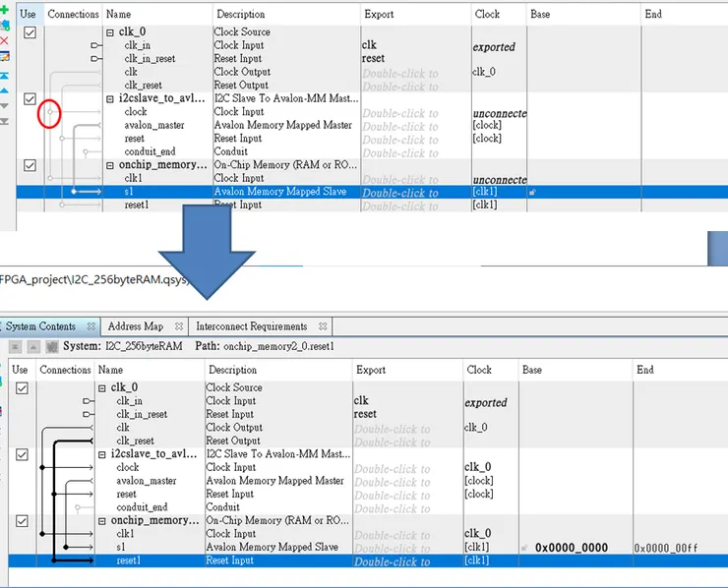Click the Move to top icon in side toolbar
Image resolution: width=728 pixels, height=588 pixels.
tap(4, 75)
